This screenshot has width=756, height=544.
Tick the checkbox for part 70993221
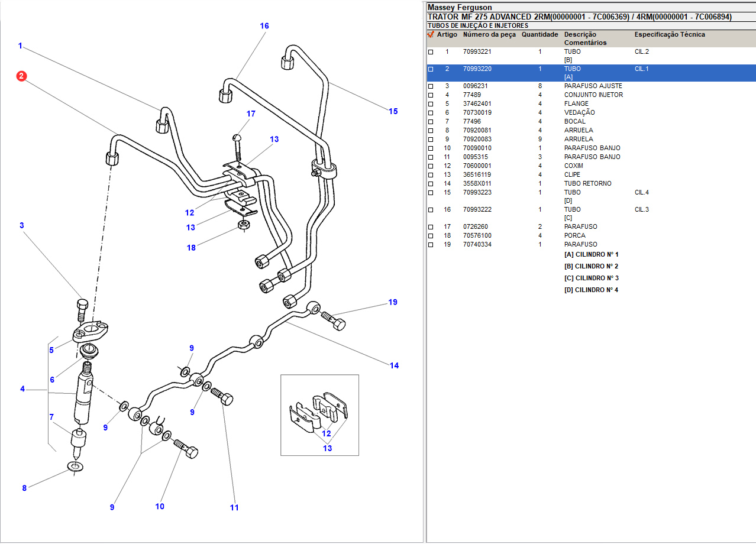pyautogui.click(x=431, y=52)
